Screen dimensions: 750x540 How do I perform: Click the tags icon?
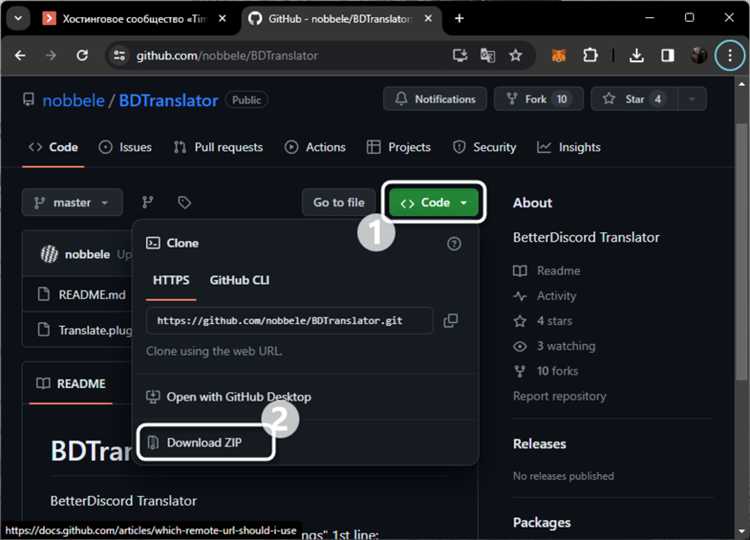184,202
